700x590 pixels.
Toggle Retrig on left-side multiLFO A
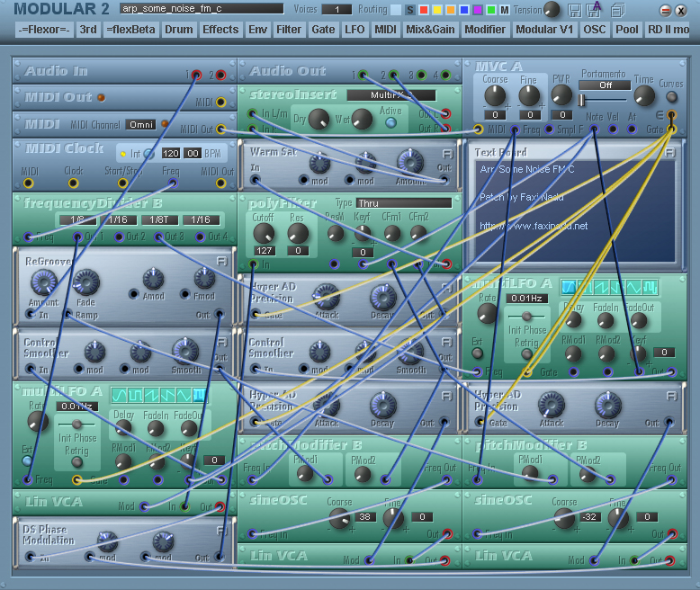[77, 462]
